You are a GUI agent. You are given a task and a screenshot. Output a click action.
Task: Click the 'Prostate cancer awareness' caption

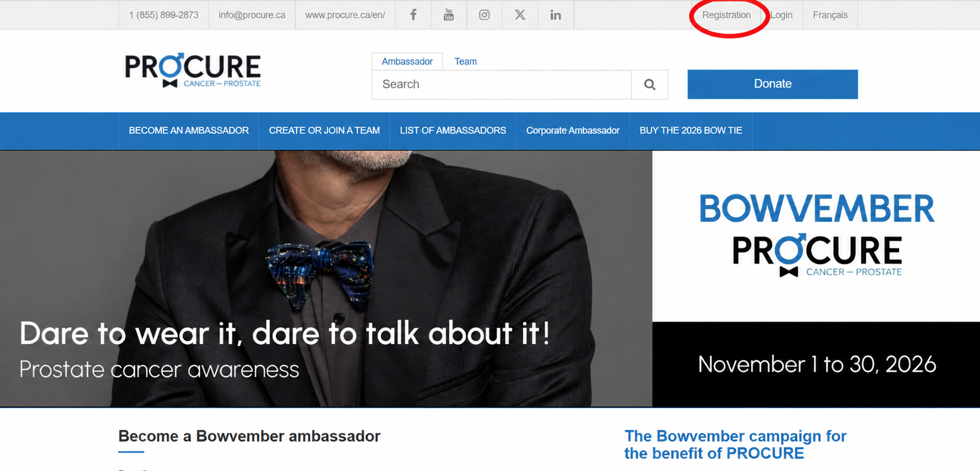click(x=159, y=370)
